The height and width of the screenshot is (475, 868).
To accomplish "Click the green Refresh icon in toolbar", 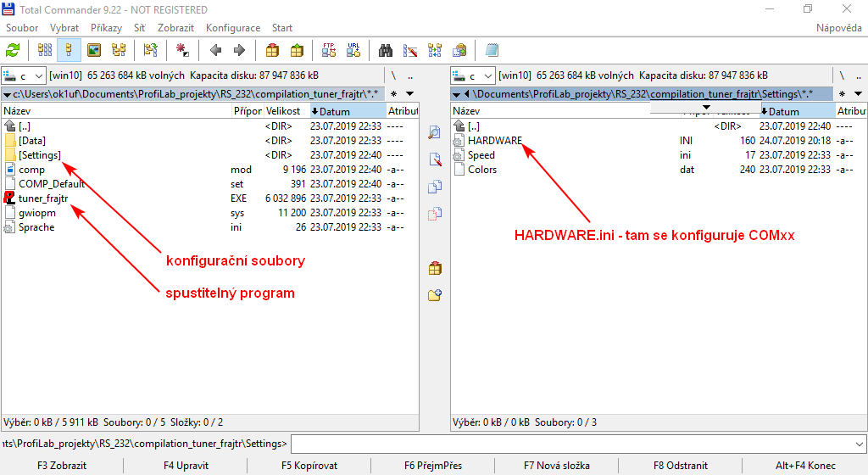I will pyautogui.click(x=13, y=50).
